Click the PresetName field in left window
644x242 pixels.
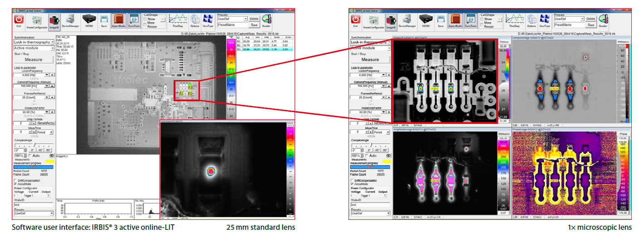[233, 25]
